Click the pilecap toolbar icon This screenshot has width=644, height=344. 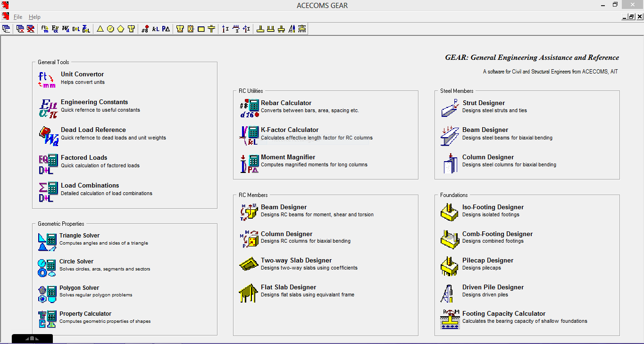281,29
